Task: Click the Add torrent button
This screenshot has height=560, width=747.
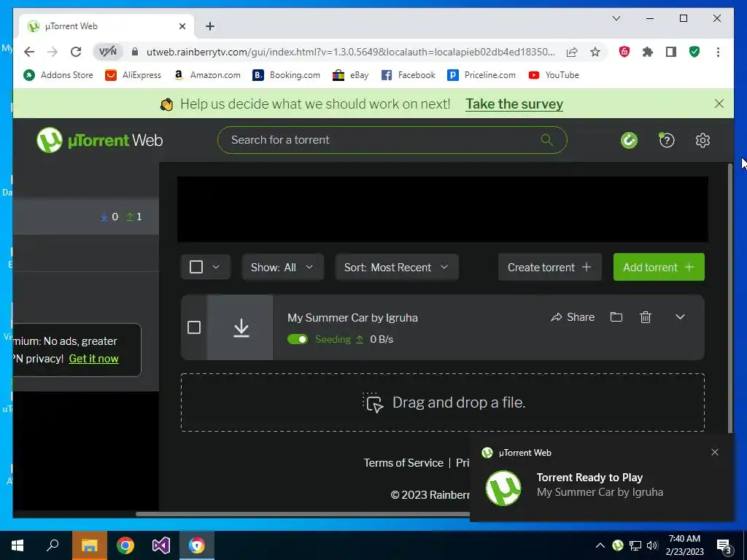Action: coord(659,267)
